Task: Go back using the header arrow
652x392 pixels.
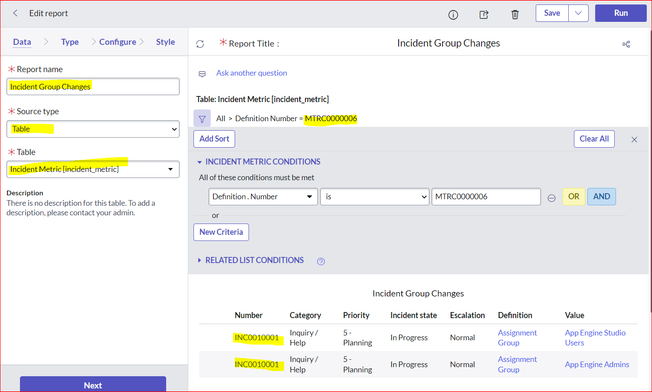Action: [15, 13]
